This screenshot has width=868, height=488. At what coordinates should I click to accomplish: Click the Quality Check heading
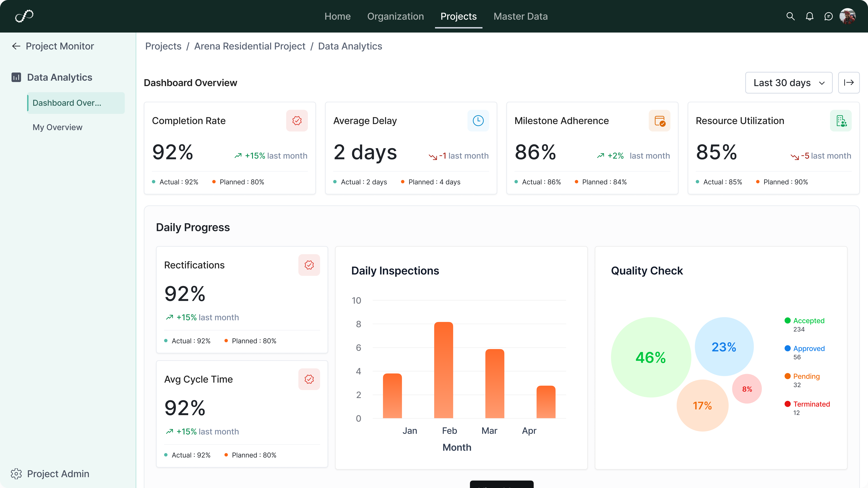pyautogui.click(x=647, y=271)
